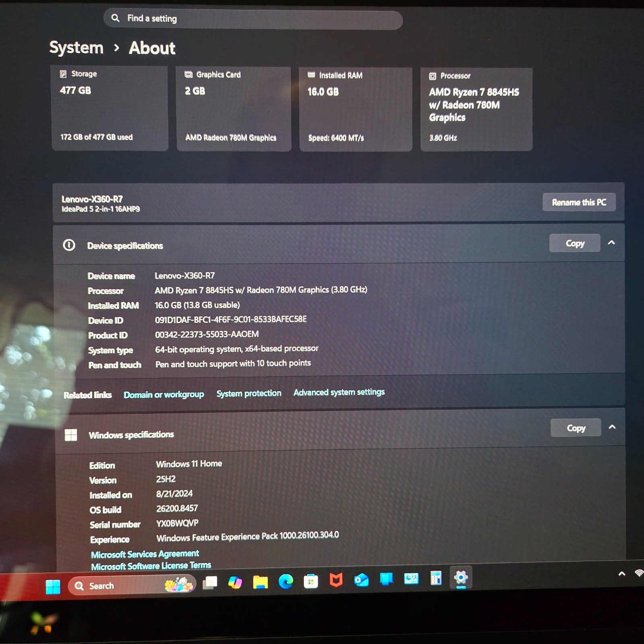Click 'Speed: 6400 MT/s' text
This screenshot has width=644, height=644.
click(x=336, y=138)
